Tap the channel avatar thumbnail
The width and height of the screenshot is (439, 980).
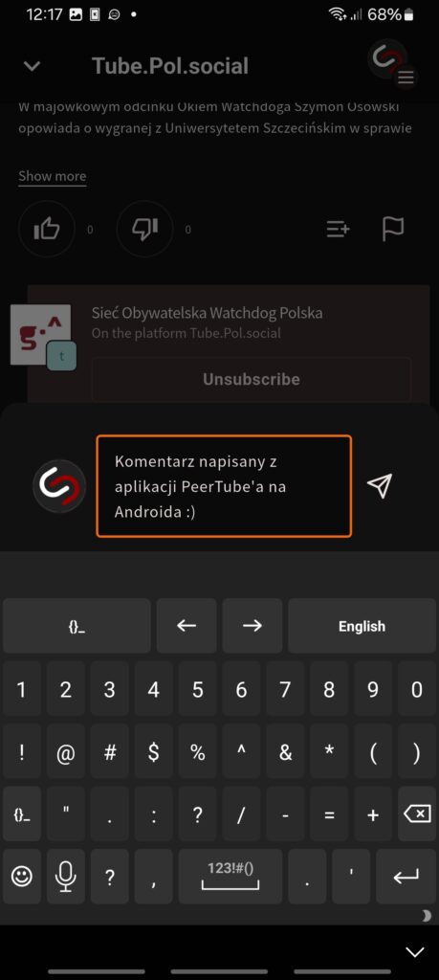(x=41, y=336)
